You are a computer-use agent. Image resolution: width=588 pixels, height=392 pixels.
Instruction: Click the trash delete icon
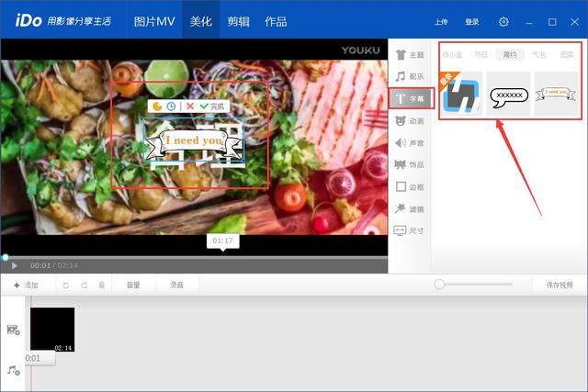click(x=102, y=286)
